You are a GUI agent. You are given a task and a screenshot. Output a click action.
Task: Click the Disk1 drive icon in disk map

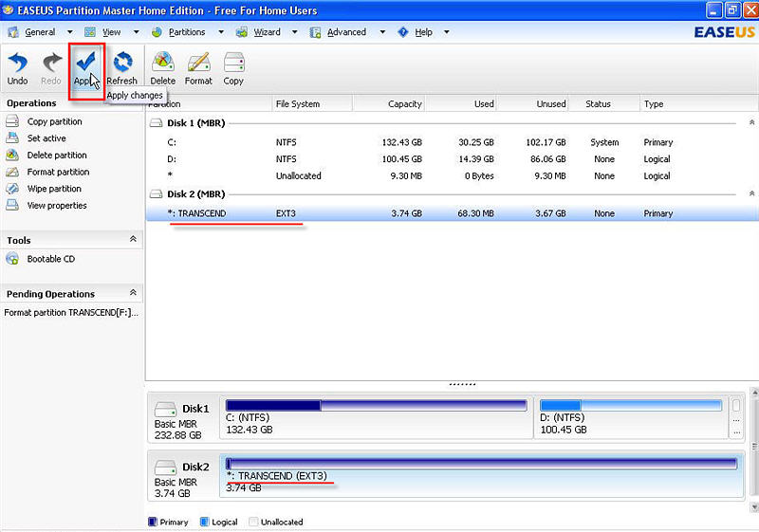(x=165, y=410)
